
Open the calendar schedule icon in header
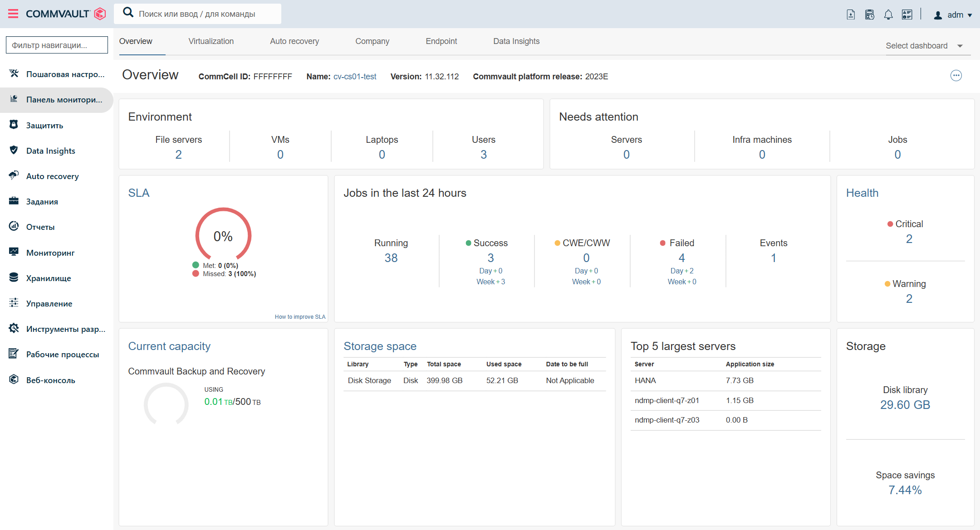tap(869, 15)
